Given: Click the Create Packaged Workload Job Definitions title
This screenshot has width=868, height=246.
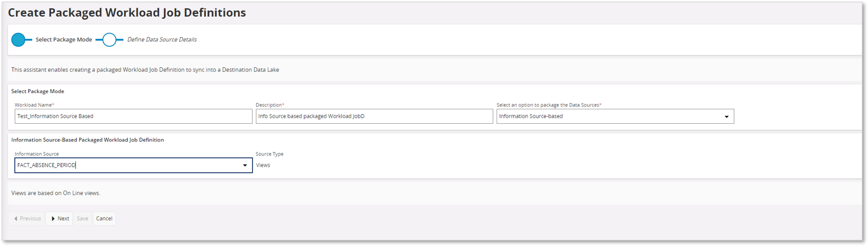Looking at the screenshot, I should coord(127,12).
